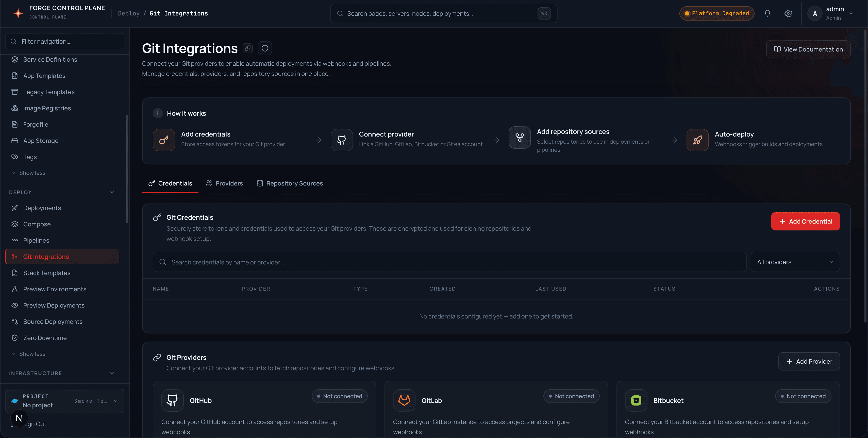This screenshot has height=438, width=868.
Task: Collapse the INFRASTRUCTURE section chevron
Action: coord(112,373)
